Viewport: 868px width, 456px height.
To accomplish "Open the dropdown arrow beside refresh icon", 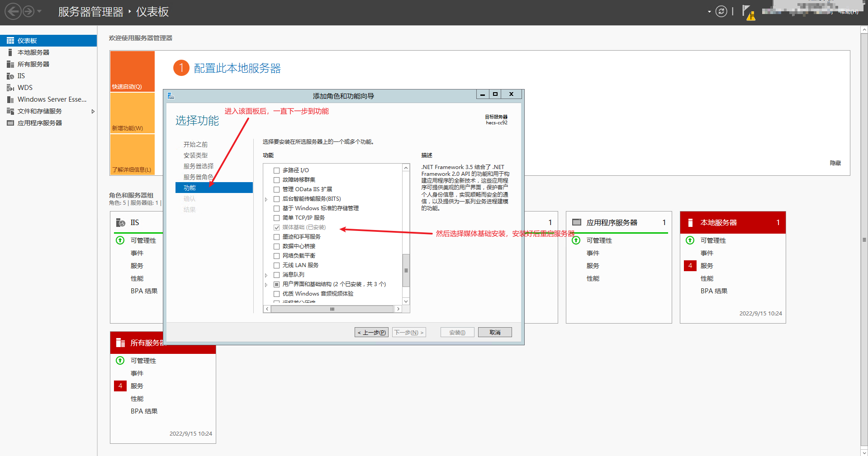I will click(x=709, y=12).
